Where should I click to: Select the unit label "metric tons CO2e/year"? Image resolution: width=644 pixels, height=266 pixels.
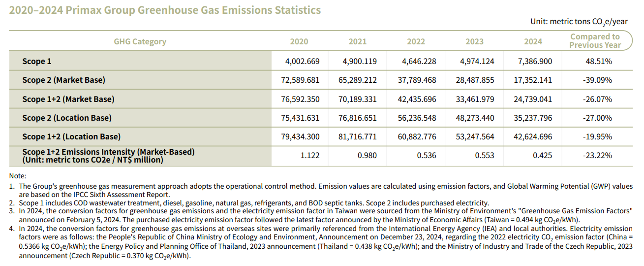(588, 22)
